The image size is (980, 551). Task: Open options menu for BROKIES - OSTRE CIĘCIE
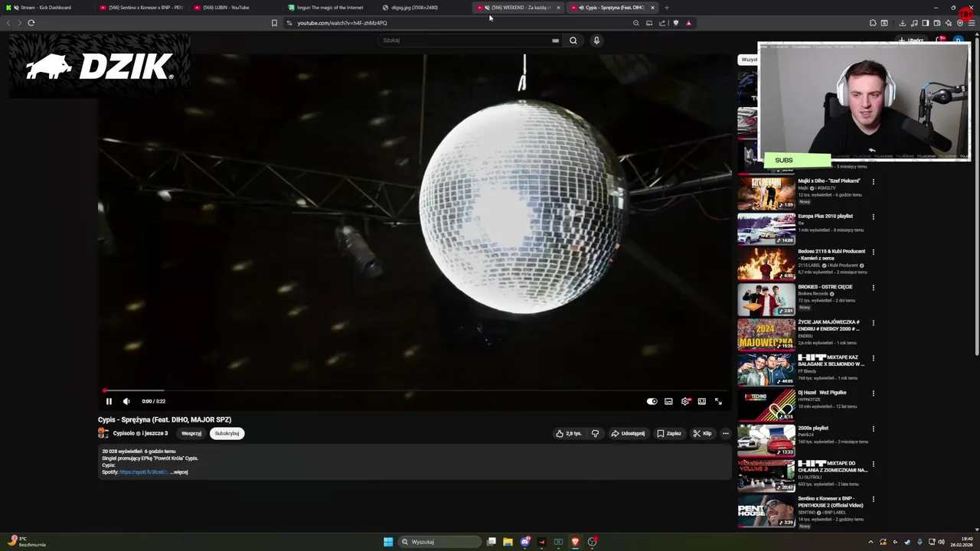873,287
